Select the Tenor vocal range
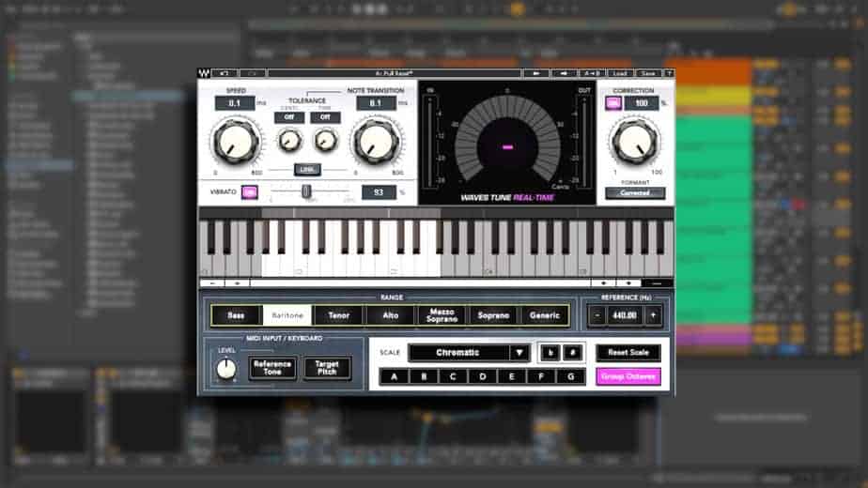 339,315
